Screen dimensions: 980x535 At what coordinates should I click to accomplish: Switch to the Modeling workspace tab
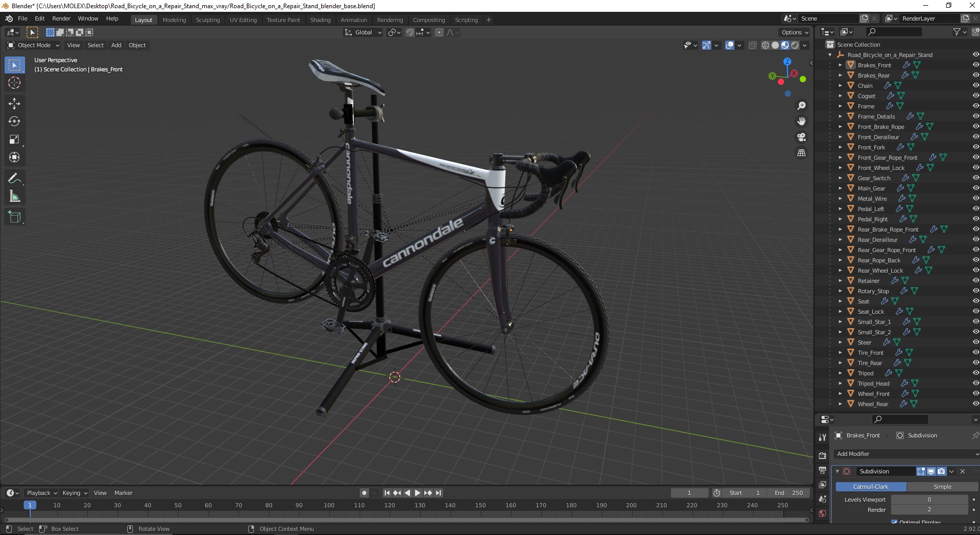coord(174,20)
